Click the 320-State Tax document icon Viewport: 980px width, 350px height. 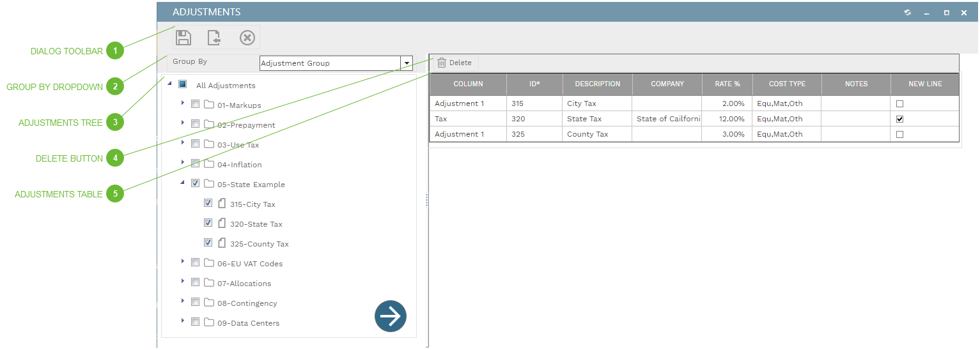tap(222, 224)
